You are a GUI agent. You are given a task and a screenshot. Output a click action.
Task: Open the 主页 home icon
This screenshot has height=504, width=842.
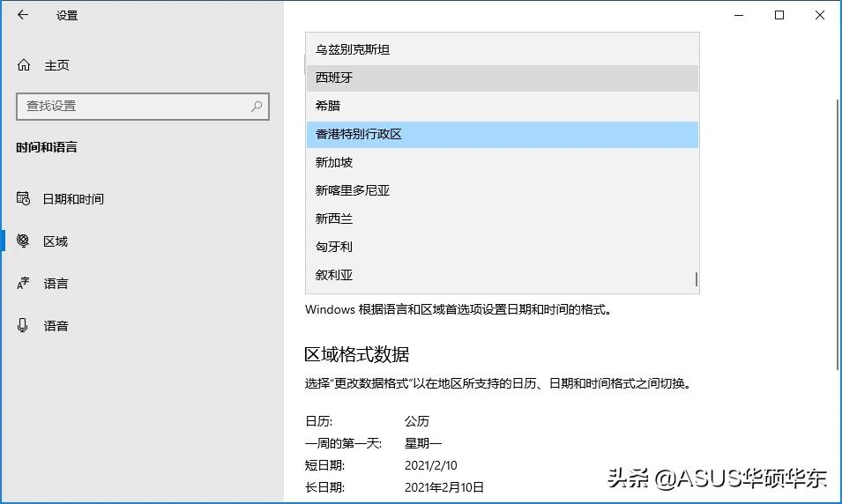[x=24, y=65]
